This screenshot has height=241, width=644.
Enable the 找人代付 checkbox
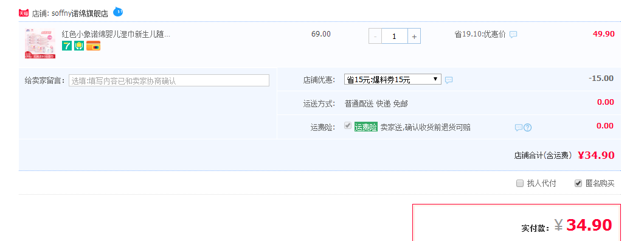[520, 183]
